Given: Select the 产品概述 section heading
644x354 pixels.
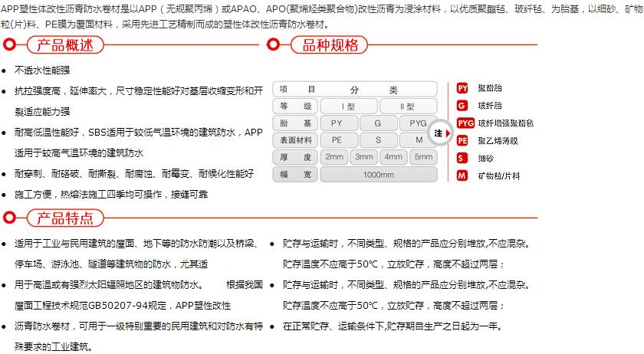Looking at the screenshot, I should coord(64,45).
